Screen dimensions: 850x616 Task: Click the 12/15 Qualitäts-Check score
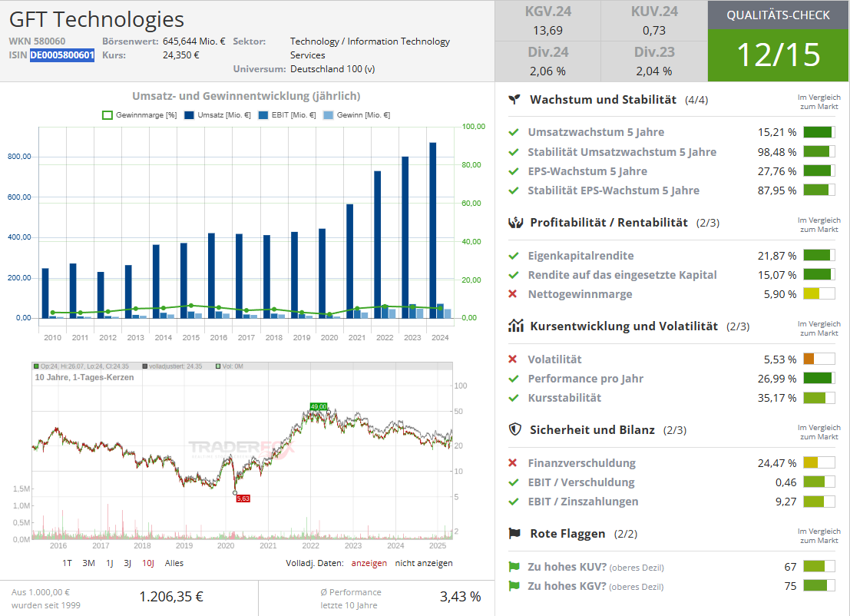click(779, 55)
